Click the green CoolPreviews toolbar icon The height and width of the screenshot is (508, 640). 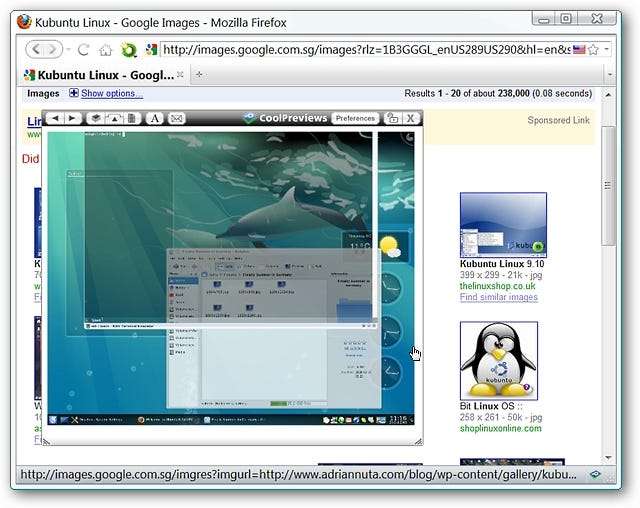(x=128, y=49)
